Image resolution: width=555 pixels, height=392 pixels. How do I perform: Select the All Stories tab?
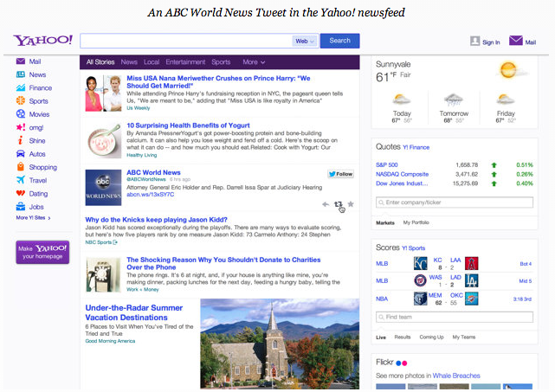[x=100, y=62]
